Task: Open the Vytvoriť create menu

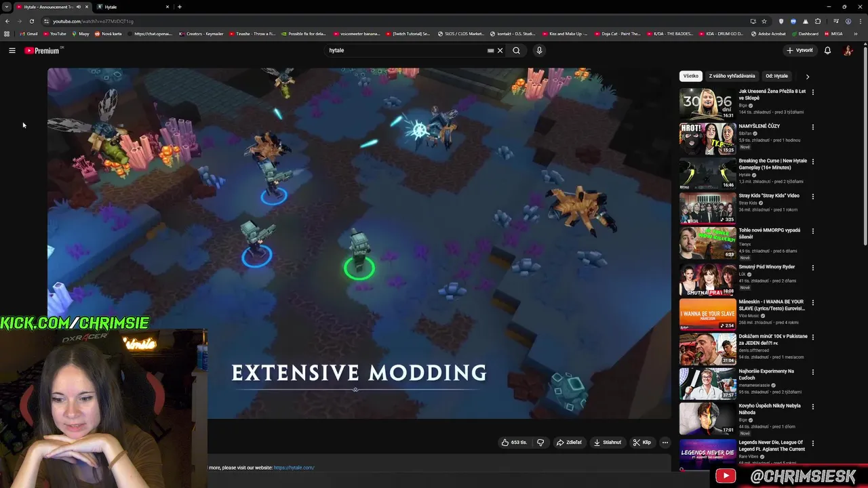Action: pyautogui.click(x=800, y=50)
